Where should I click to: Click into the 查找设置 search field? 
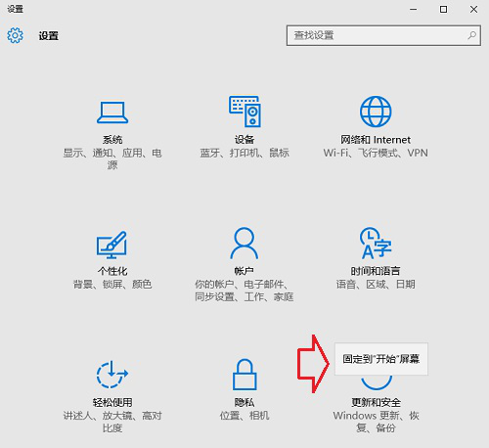coord(383,35)
